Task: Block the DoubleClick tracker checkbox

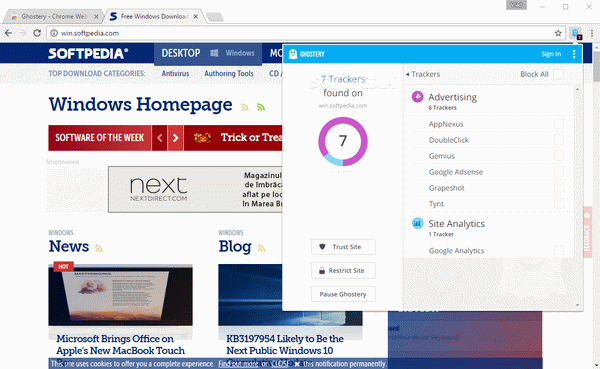Action: (559, 140)
